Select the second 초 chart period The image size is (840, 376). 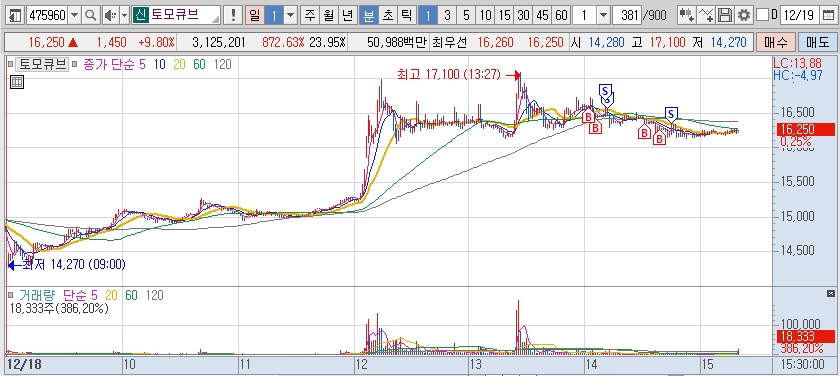(387, 16)
